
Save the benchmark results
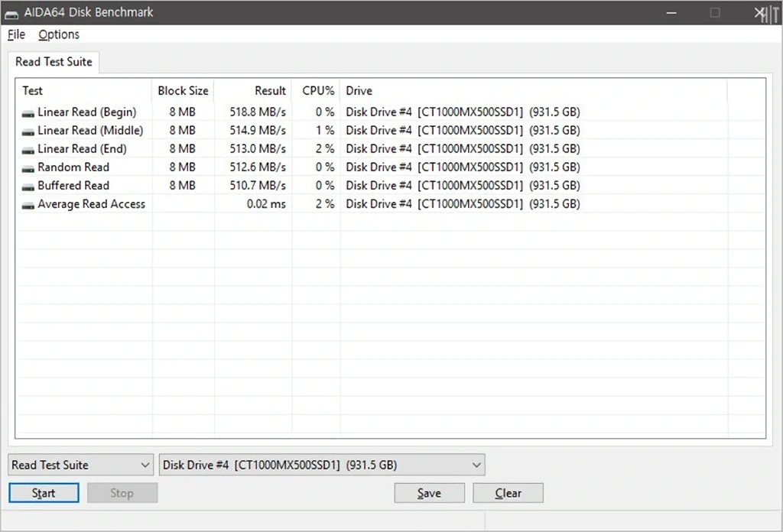[430, 493]
